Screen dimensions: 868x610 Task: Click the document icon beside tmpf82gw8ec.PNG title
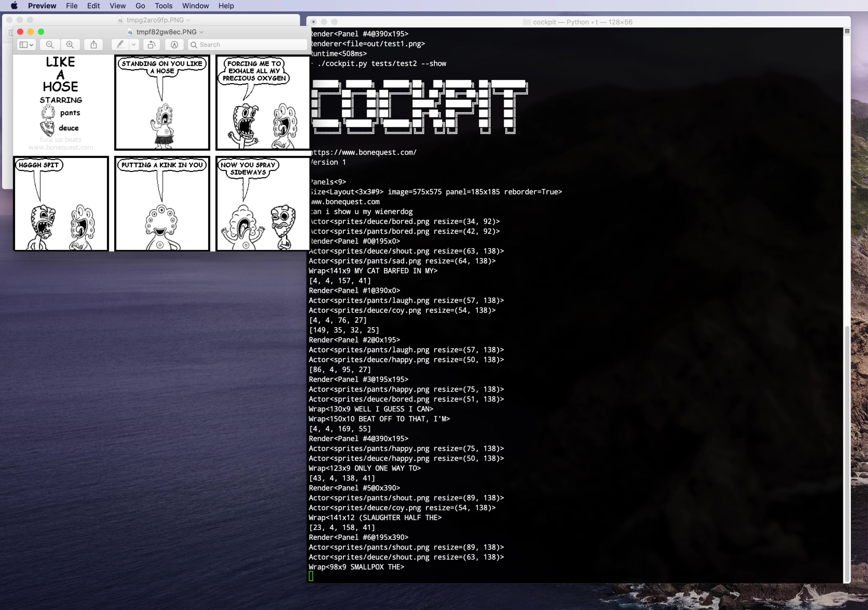coord(130,32)
